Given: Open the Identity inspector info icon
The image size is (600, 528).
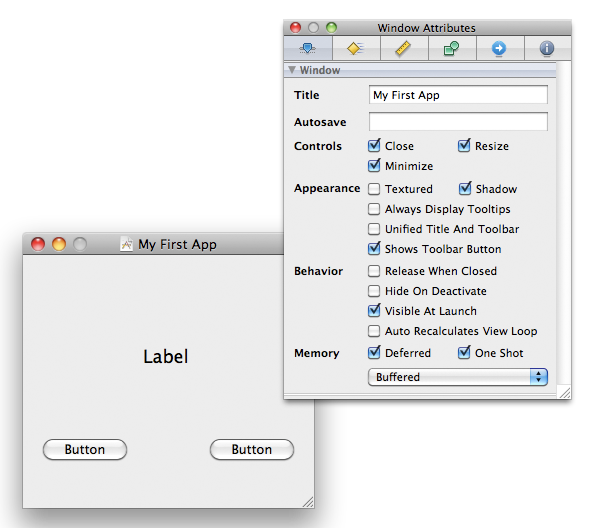Looking at the screenshot, I should tap(546, 48).
